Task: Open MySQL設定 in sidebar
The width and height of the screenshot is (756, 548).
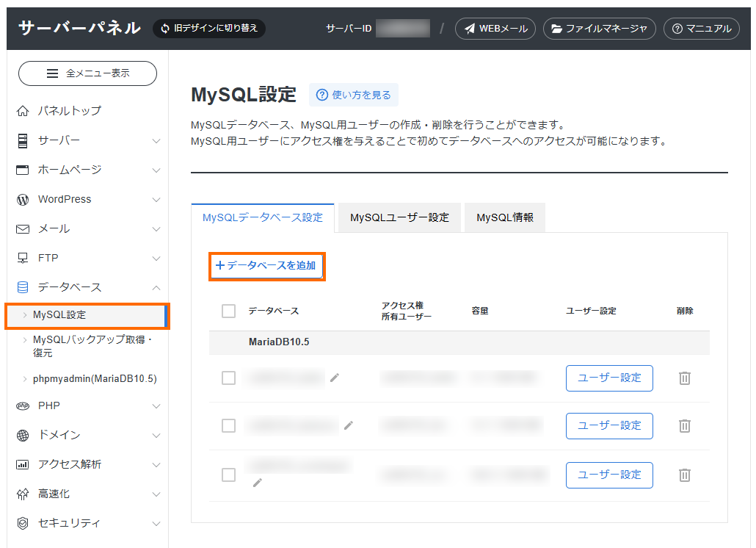Action: (x=87, y=315)
